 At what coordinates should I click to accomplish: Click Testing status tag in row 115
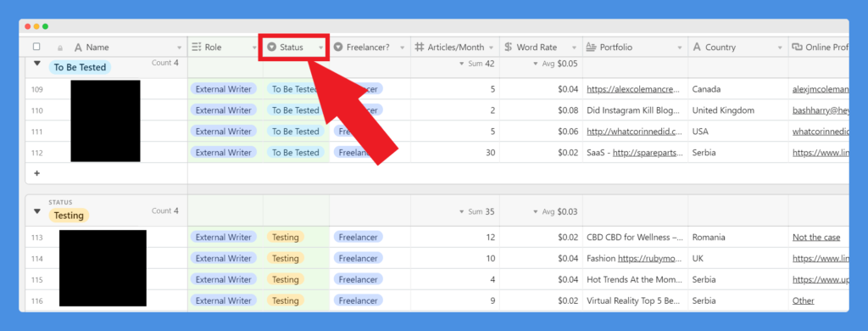tap(286, 279)
